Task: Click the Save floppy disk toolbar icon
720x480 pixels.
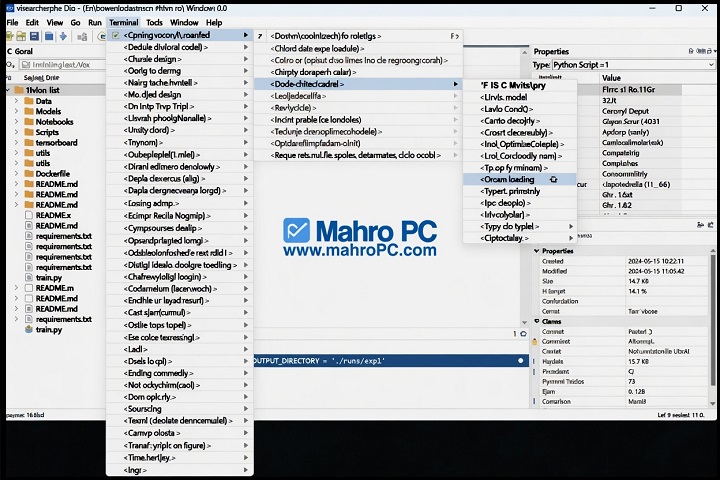Action: [34, 36]
